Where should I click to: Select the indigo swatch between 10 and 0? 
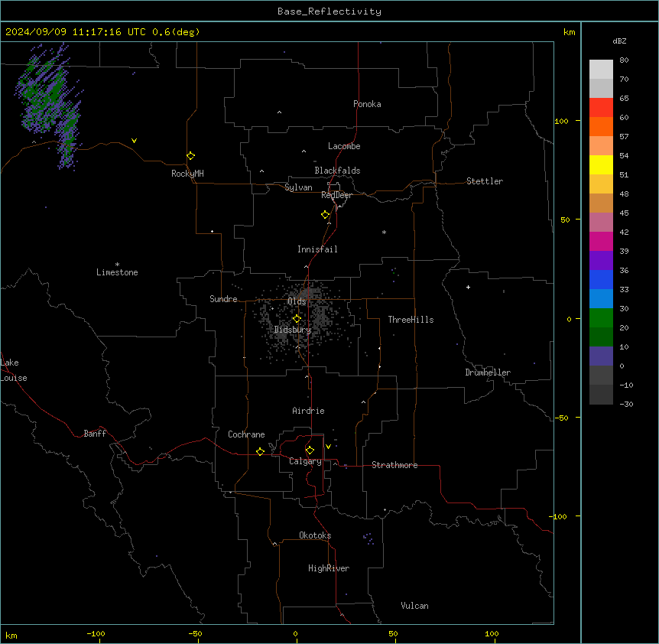point(601,356)
